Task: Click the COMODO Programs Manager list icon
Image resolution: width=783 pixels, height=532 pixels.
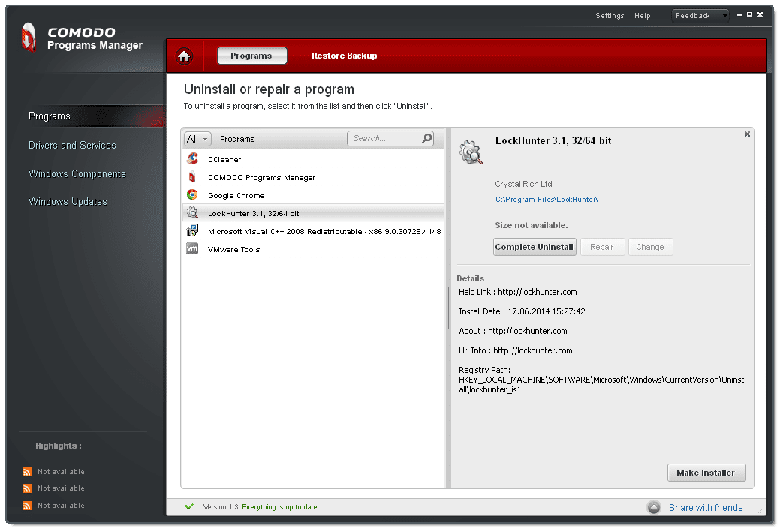Action: [x=192, y=176]
